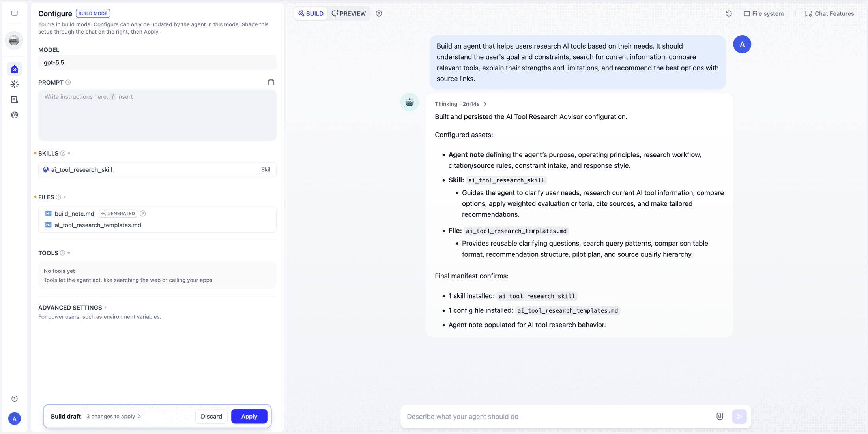Screen dimensions: 868x434
Task: Click the sparkle skills icon in sidebar
Action: click(x=15, y=84)
